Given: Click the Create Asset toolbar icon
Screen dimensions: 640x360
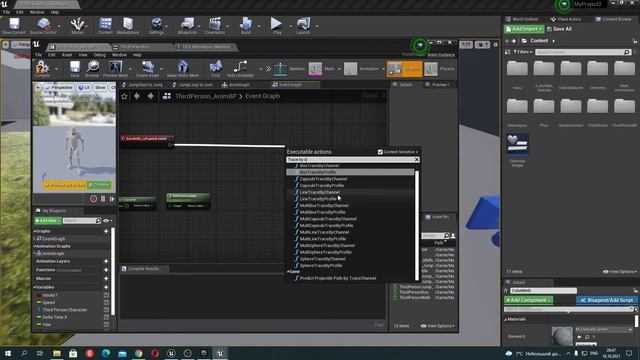Looking at the screenshot, I should (147, 69).
